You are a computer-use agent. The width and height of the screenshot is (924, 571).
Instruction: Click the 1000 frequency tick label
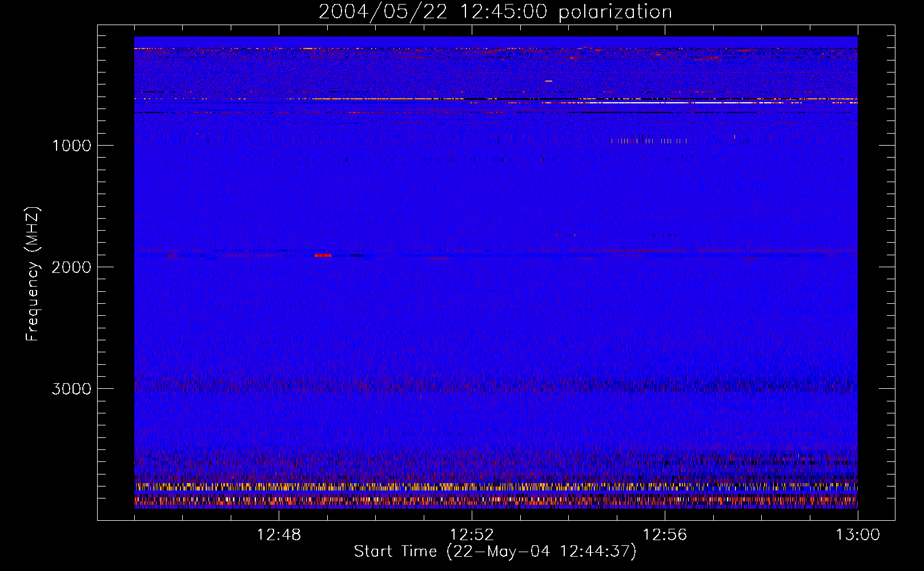(x=71, y=146)
